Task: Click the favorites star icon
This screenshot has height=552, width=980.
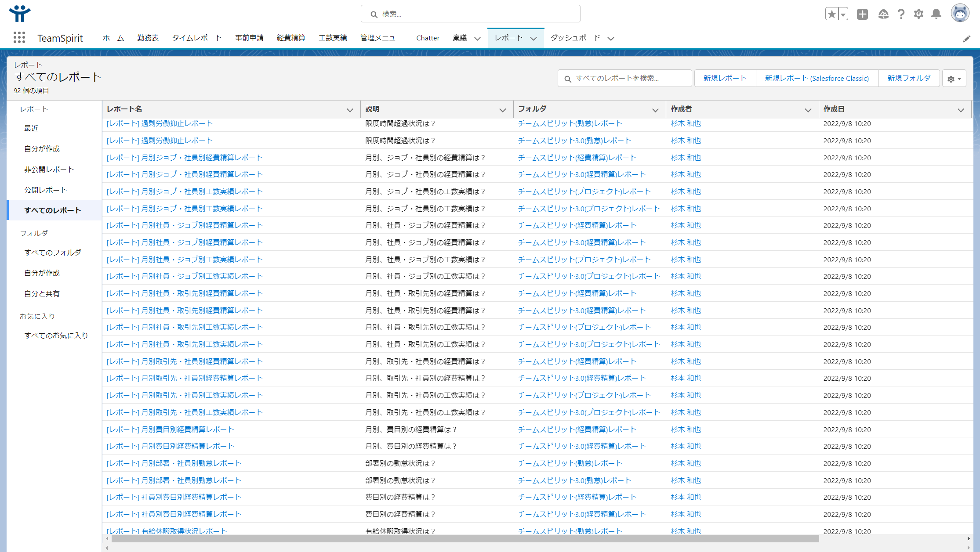Action: pyautogui.click(x=831, y=14)
